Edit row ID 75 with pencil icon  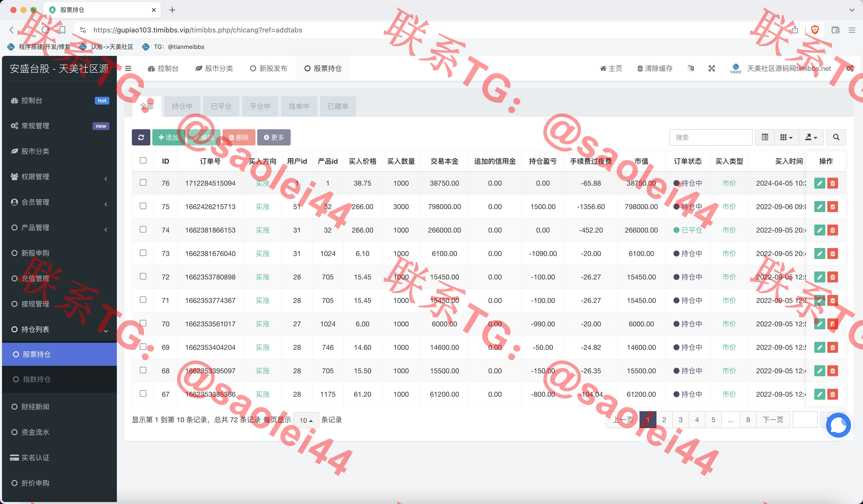(820, 207)
